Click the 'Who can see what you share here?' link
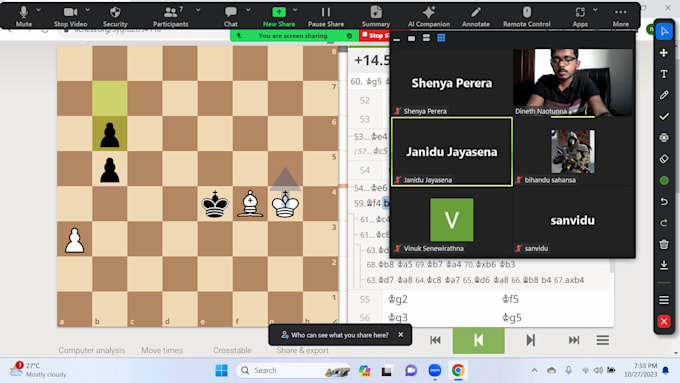This screenshot has height=383, width=680. (340, 335)
